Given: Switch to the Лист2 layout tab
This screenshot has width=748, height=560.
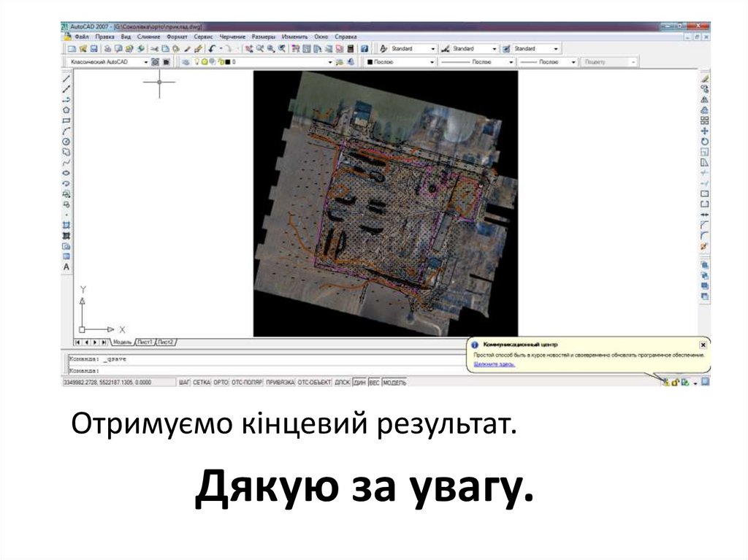Looking at the screenshot, I should [166, 342].
